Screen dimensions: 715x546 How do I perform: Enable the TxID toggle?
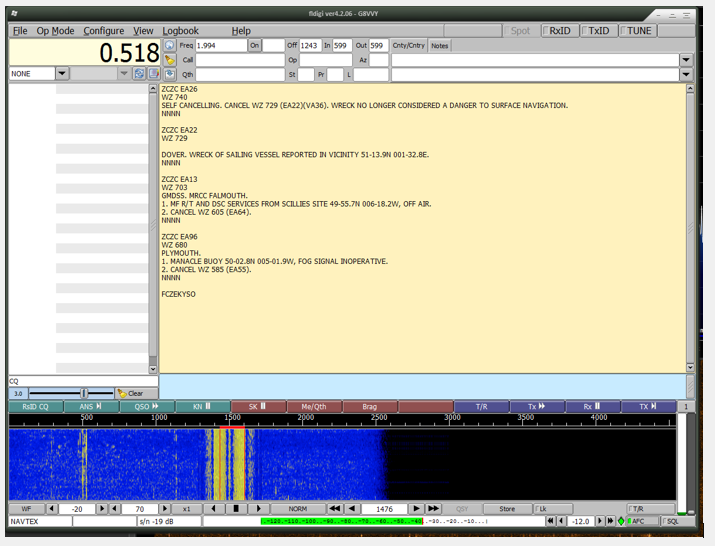(x=598, y=31)
